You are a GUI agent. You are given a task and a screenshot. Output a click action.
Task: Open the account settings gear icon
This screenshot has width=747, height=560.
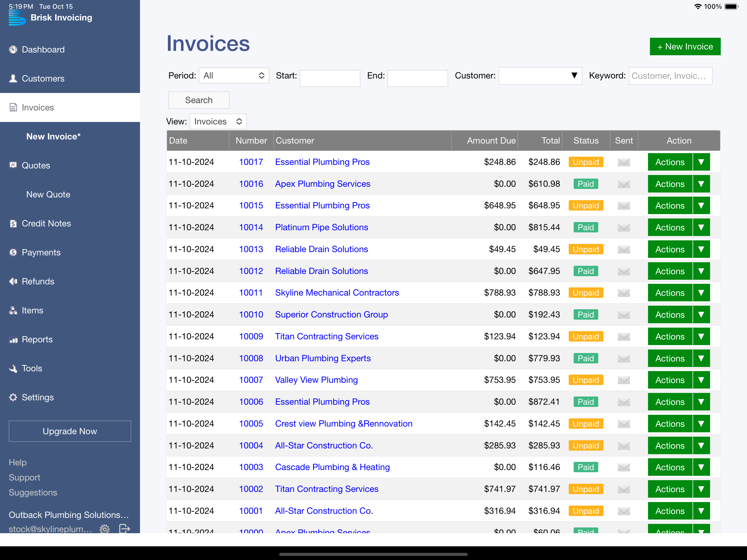pyautogui.click(x=105, y=529)
